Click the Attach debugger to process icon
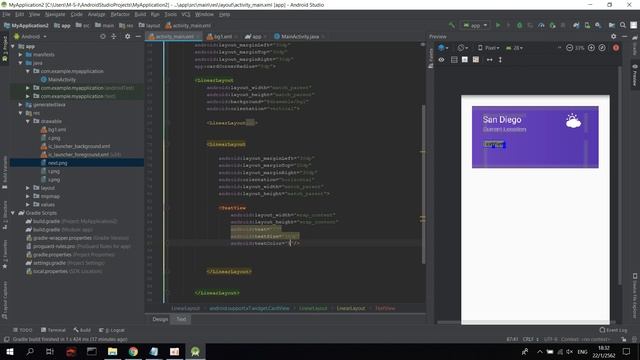The image size is (640, 360). [552, 25]
